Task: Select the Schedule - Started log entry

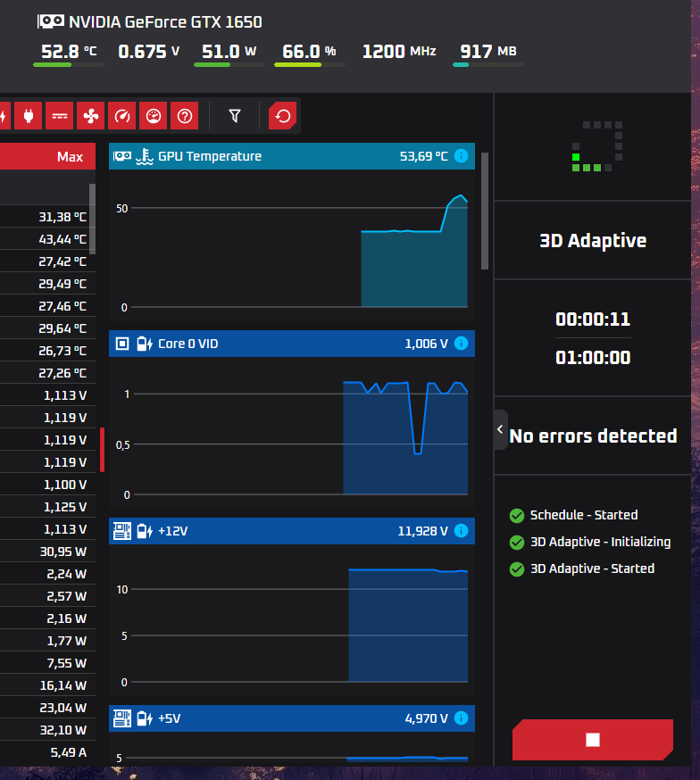Action: tap(573, 515)
